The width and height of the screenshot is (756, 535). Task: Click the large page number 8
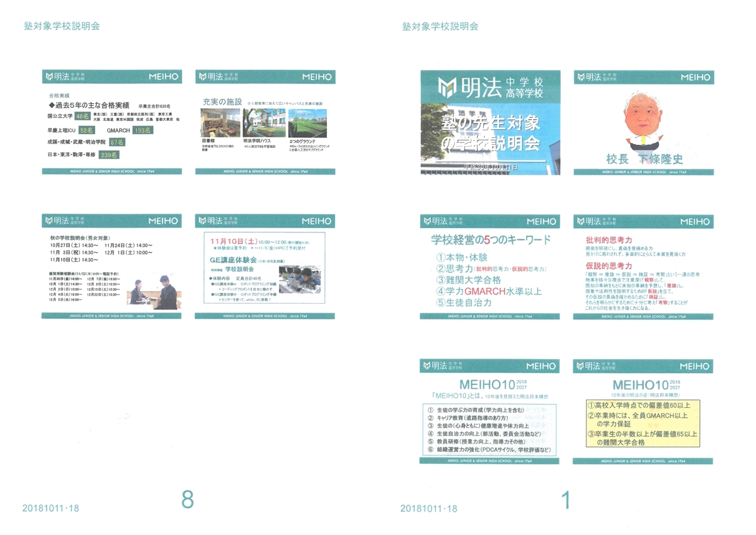click(x=187, y=500)
